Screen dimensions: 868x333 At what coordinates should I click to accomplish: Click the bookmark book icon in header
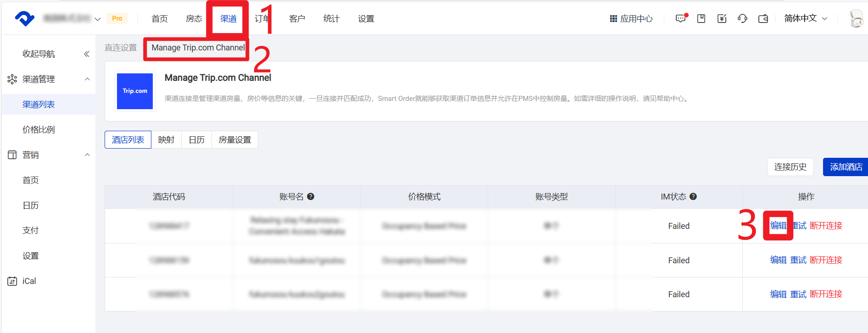[701, 18]
